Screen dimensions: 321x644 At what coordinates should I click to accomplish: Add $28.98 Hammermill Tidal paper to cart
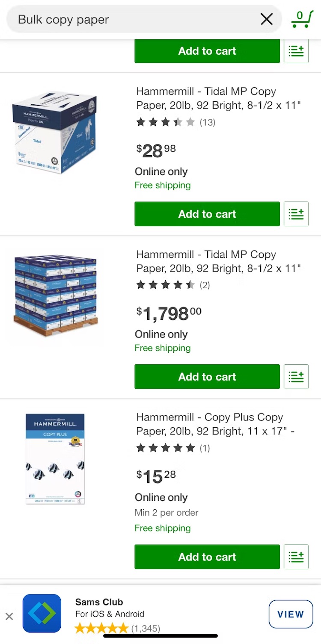207,214
